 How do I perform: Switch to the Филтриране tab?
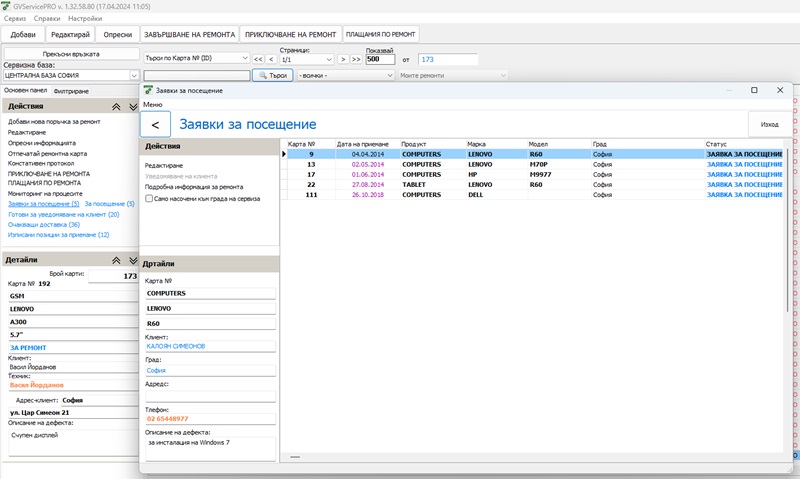click(71, 91)
